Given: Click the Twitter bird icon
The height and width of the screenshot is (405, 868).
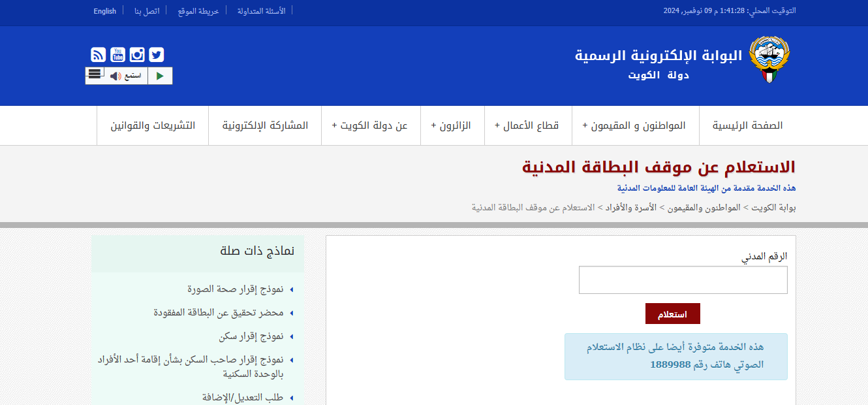Looking at the screenshot, I should click(x=157, y=55).
